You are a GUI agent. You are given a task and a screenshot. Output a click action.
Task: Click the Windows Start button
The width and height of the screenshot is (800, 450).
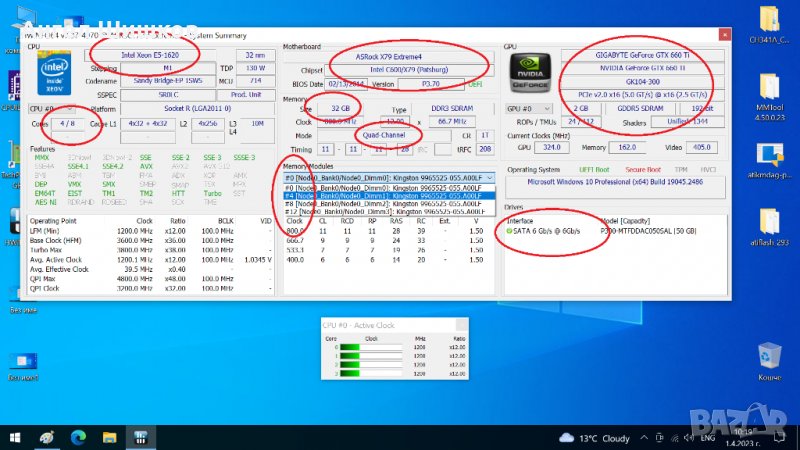click(x=16, y=437)
